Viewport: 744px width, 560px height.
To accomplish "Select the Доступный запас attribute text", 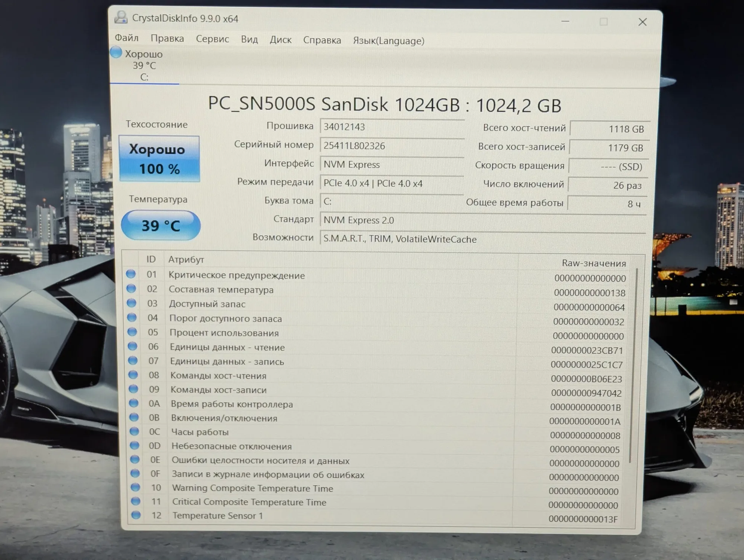I will pos(207,304).
